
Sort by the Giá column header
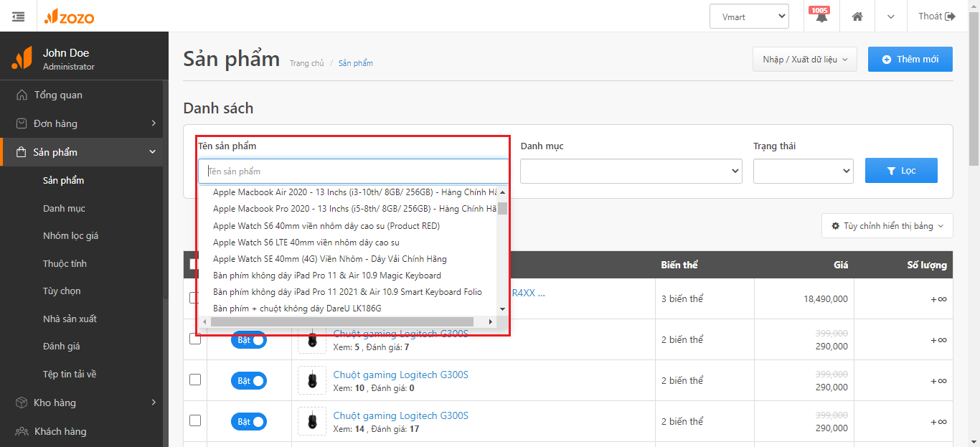click(x=841, y=265)
